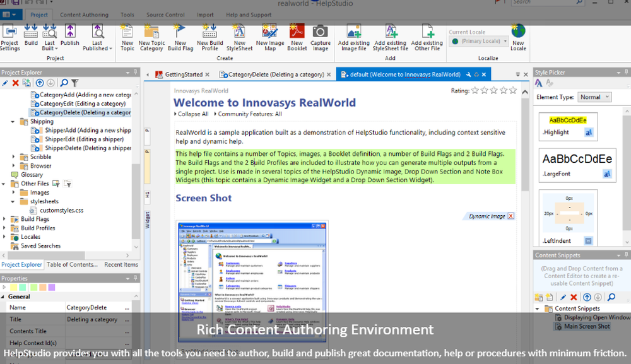This screenshot has height=364, width=631.
Task: Click the red delete icon in Project Explorer
Action: point(16,83)
